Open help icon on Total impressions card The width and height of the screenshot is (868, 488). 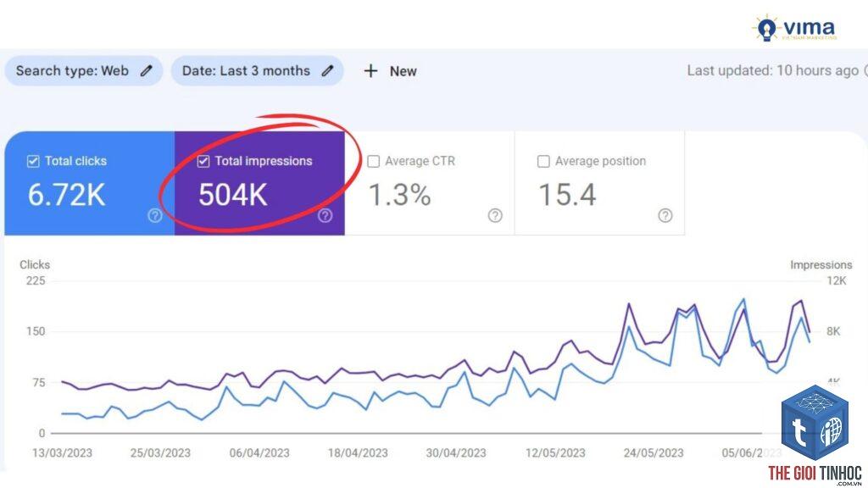pyautogui.click(x=325, y=215)
